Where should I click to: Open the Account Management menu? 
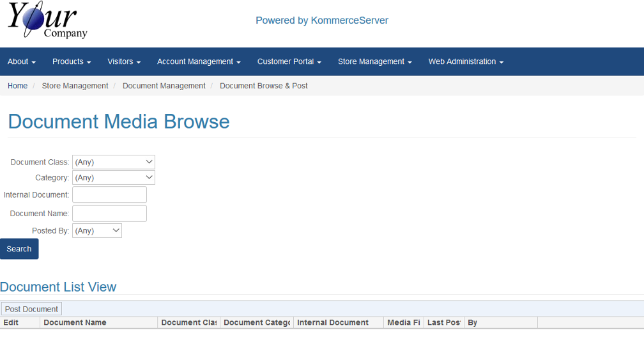click(199, 62)
